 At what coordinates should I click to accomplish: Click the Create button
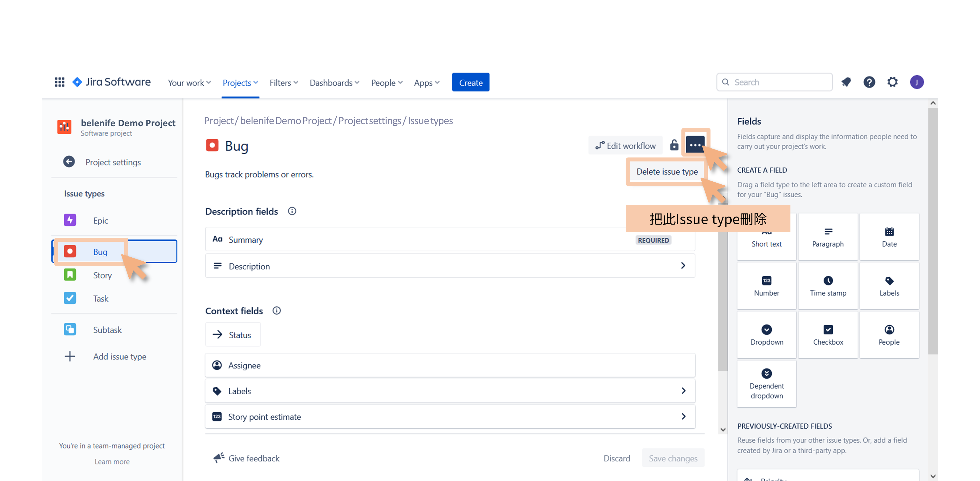pyautogui.click(x=471, y=82)
